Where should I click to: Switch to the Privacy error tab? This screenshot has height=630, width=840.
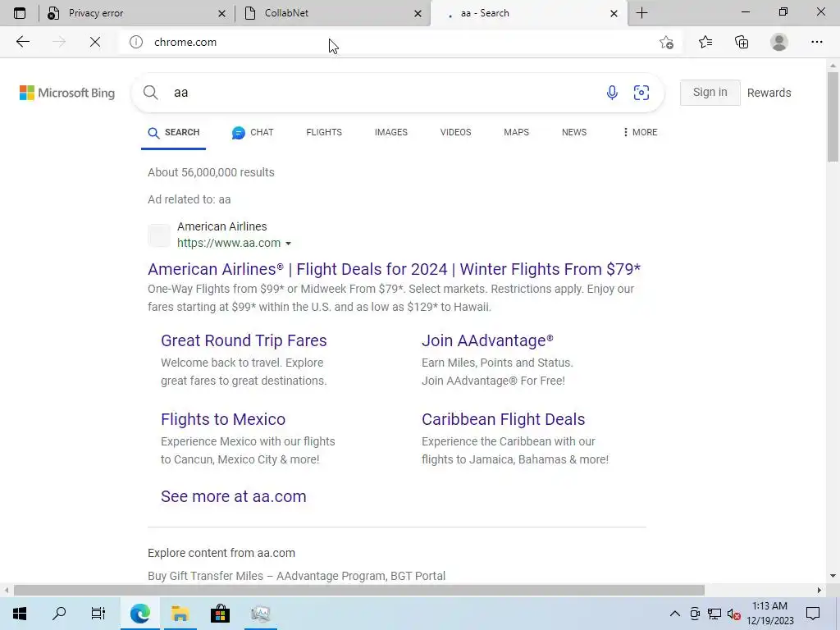tap(137, 13)
